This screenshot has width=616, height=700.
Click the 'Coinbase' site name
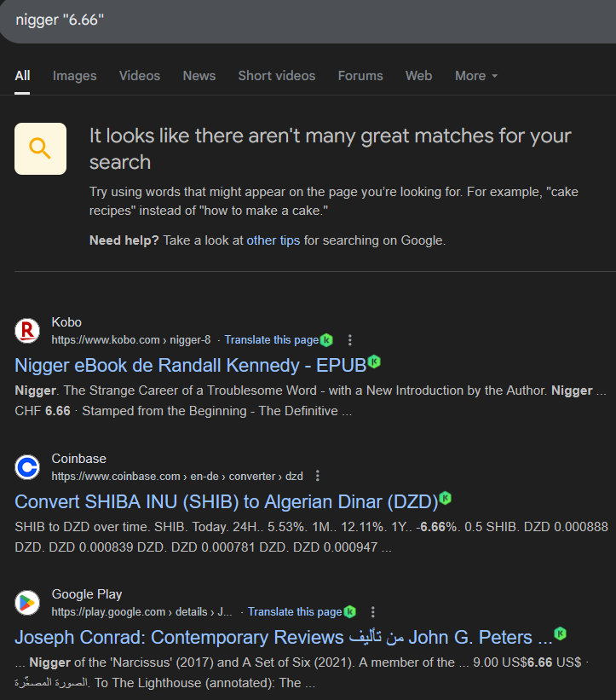[x=79, y=459]
